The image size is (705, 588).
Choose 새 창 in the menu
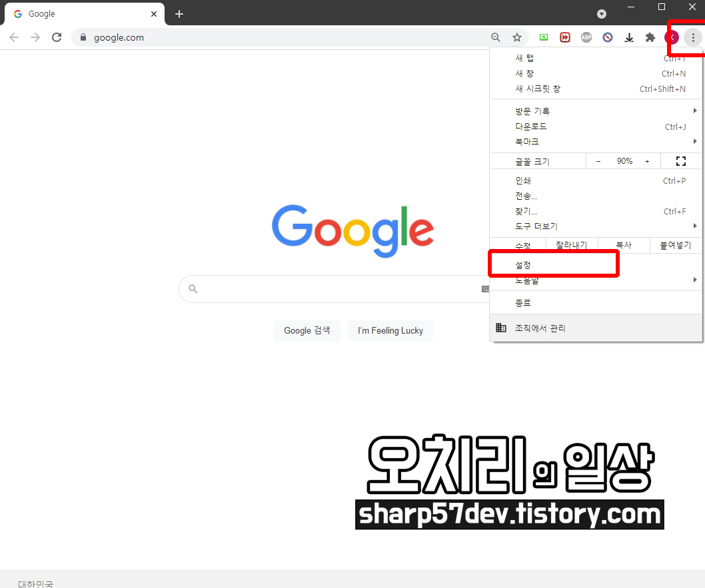pyautogui.click(x=596, y=73)
